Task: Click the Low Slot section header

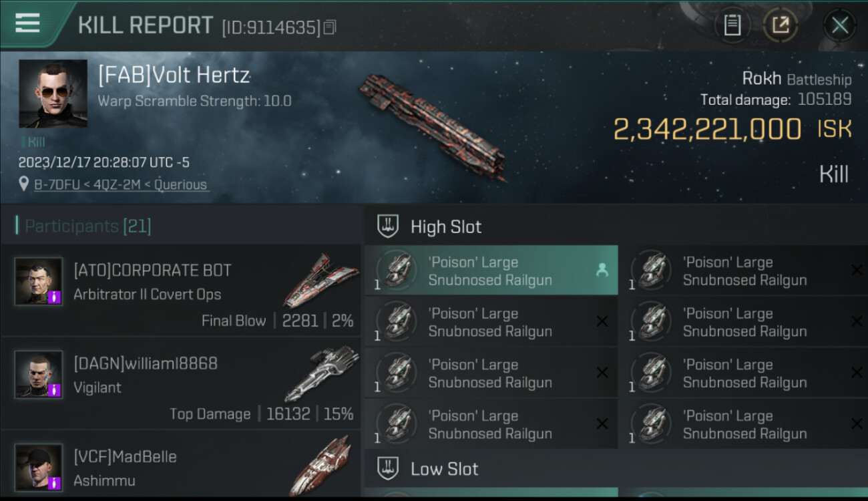Action: coord(444,469)
